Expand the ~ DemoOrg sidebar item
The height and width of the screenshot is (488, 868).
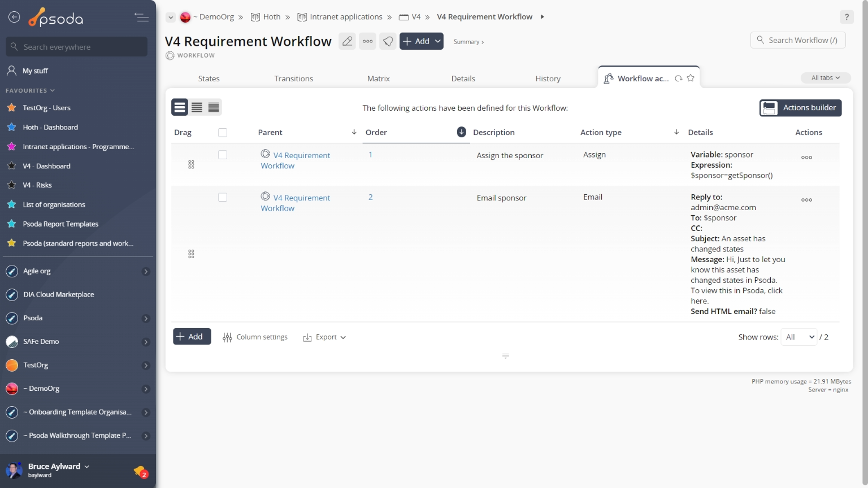pyautogui.click(x=146, y=389)
